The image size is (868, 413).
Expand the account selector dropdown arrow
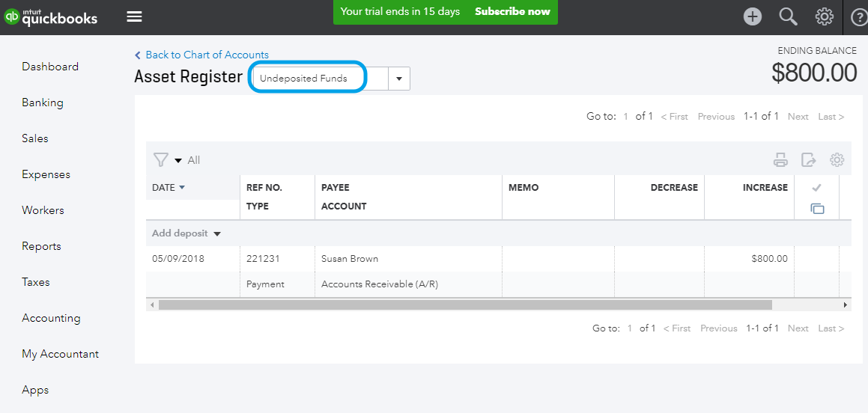tap(399, 79)
